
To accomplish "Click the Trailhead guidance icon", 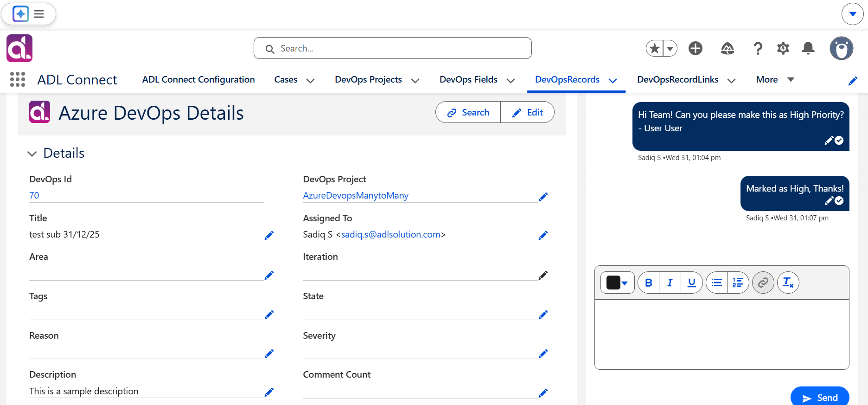I will pos(728,48).
